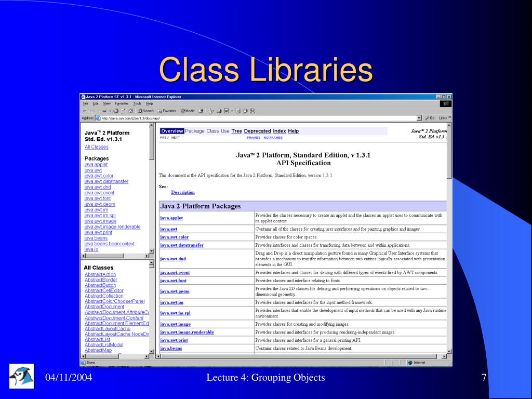This screenshot has width=532, height=399.
Task: Click the Edit with Word toolbar icon
Action: pyautogui.click(x=227, y=111)
